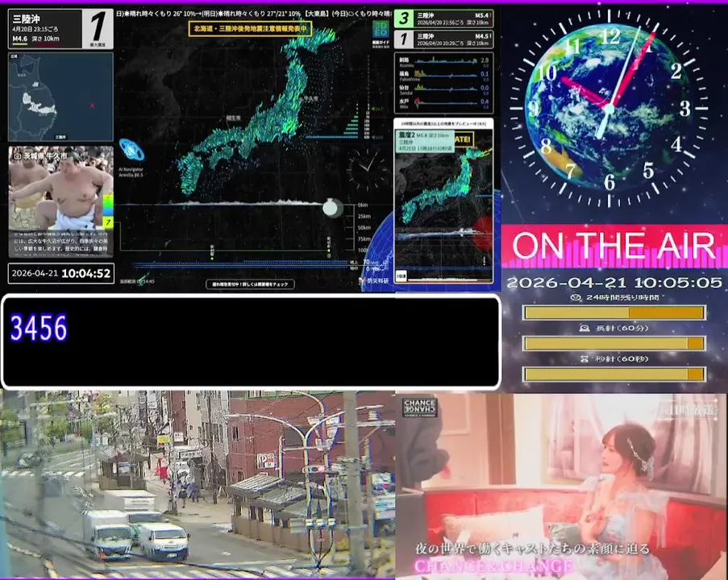Open the 三陸沖 M4.5 earthquake entry

click(x=443, y=39)
